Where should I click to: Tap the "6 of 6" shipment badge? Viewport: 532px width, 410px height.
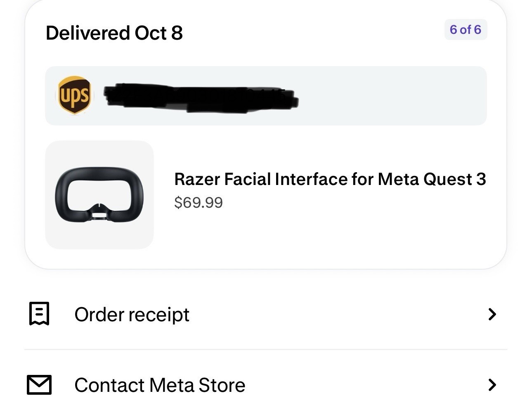465,30
